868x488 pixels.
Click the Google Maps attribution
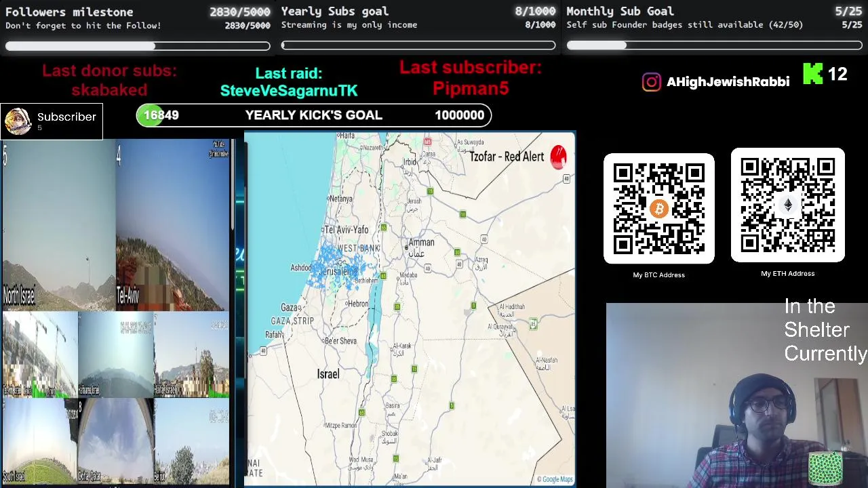coord(555,479)
